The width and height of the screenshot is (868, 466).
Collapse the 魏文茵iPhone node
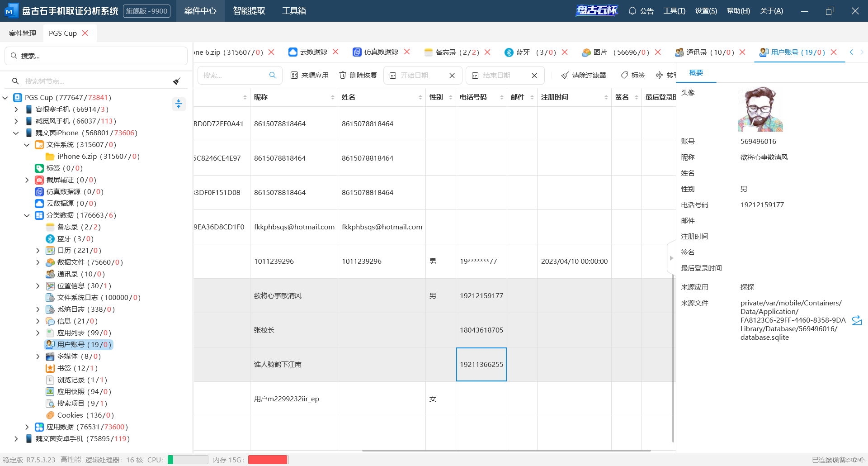coord(16,133)
